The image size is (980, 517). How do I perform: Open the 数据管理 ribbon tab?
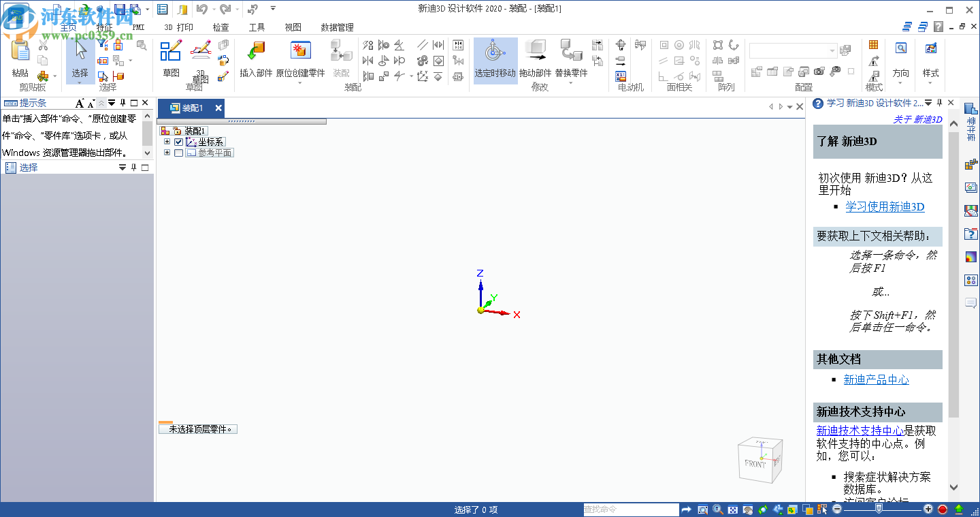336,27
